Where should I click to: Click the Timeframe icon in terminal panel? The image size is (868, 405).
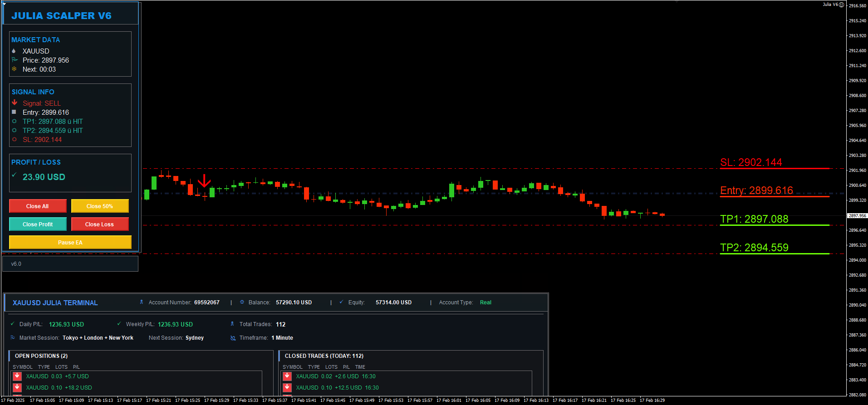click(x=233, y=338)
